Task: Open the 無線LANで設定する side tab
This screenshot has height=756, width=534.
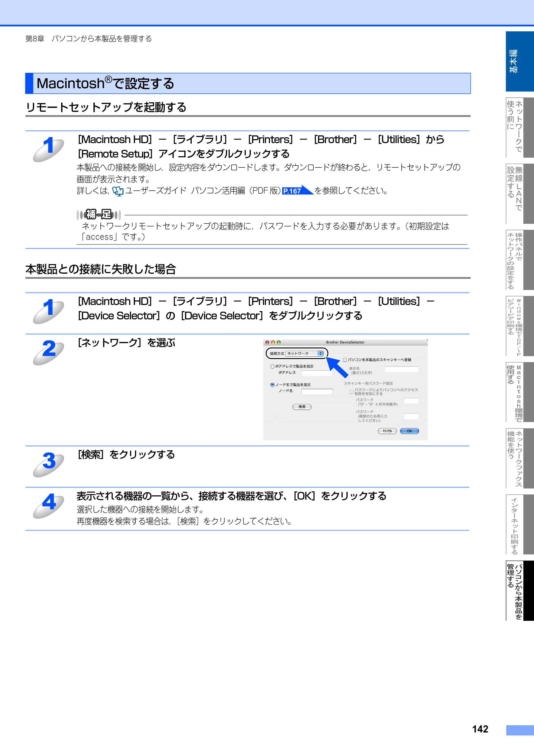Action: [520, 194]
